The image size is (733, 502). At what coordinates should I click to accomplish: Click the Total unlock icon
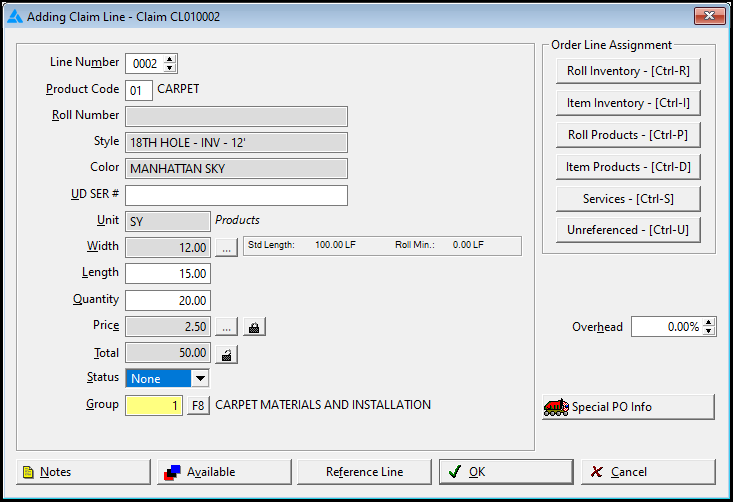pyautogui.click(x=227, y=354)
